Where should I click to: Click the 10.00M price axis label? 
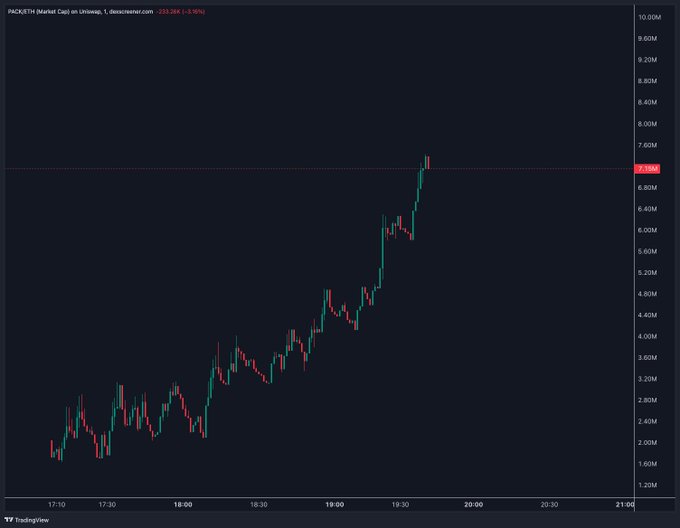point(649,17)
